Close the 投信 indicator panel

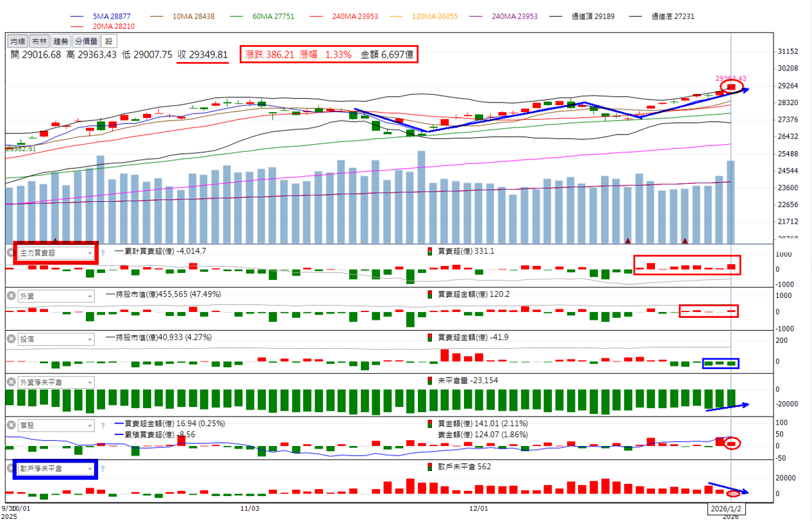point(11,339)
